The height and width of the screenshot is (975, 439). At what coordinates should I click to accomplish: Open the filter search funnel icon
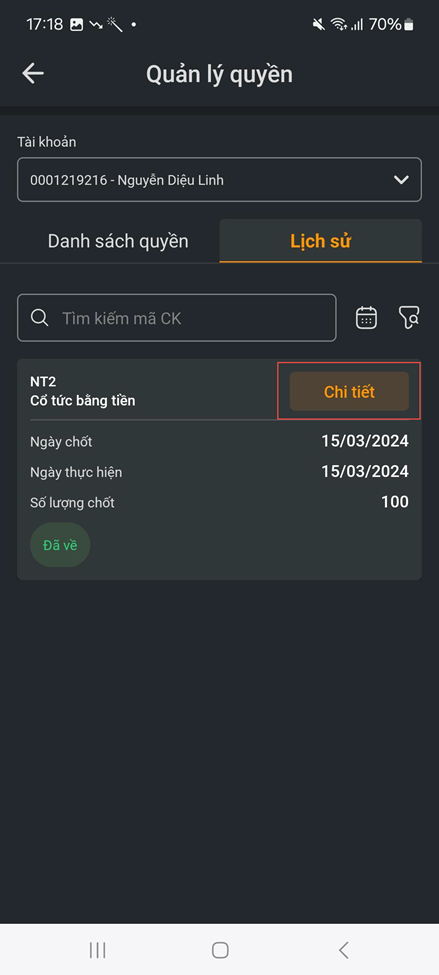click(409, 318)
